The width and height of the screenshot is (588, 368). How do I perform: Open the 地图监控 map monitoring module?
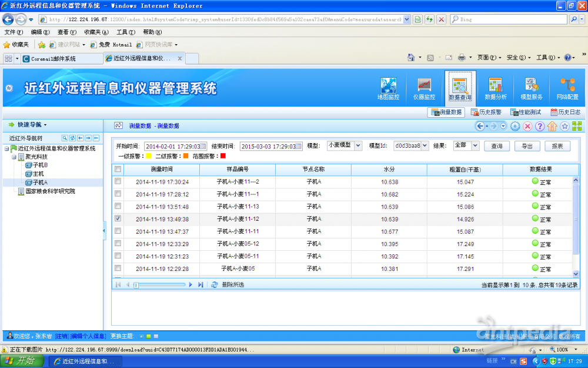388,88
